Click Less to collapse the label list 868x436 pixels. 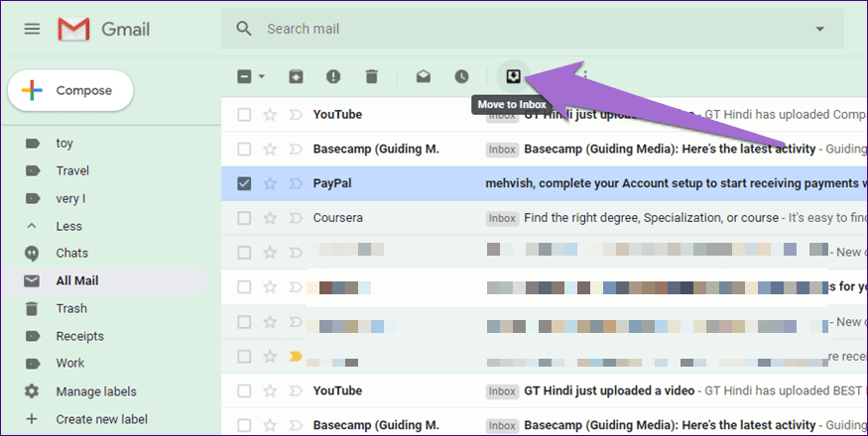(x=68, y=226)
